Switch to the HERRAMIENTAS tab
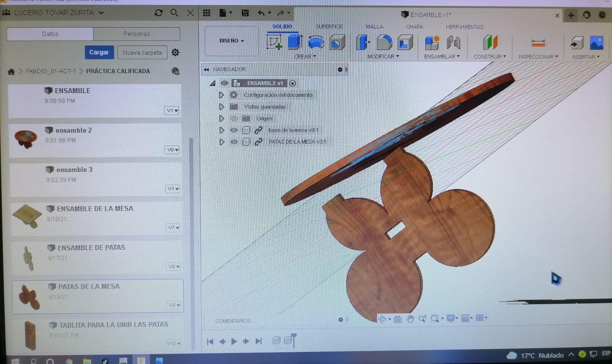The image size is (612, 364). click(464, 27)
